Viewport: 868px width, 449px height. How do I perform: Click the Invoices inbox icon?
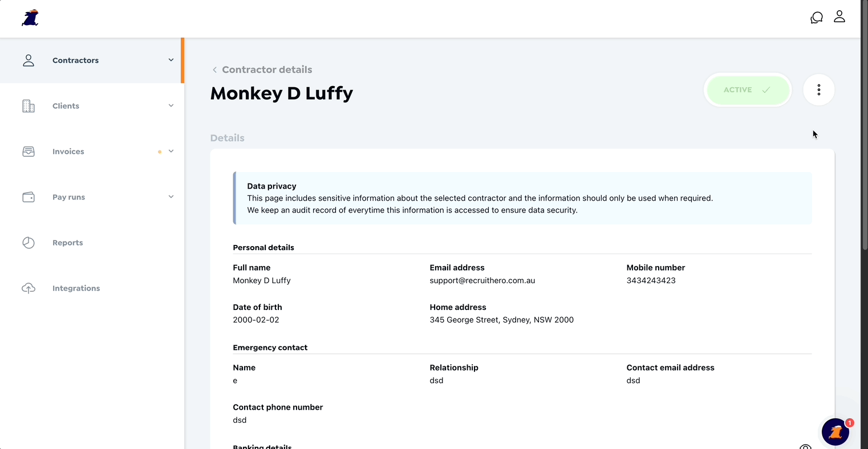point(29,152)
